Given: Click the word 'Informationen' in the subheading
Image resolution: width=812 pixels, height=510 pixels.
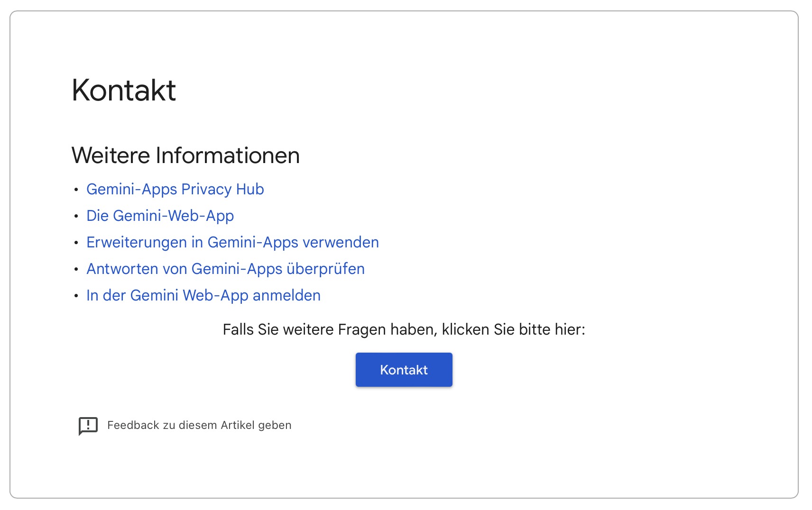Looking at the screenshot, I should click(x=228, y=155).
